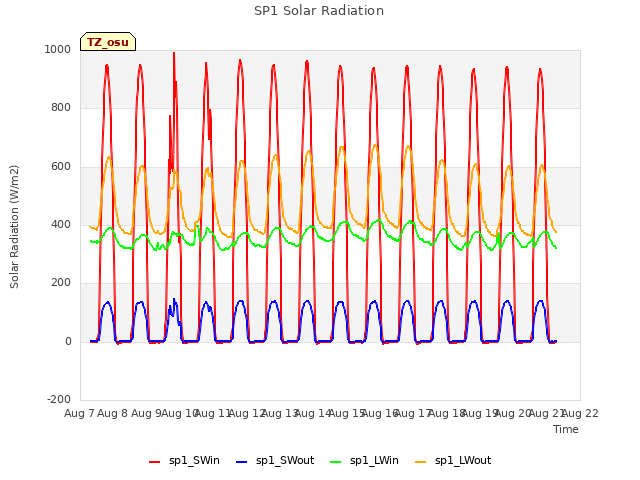Click the 400 y-axis tick label
The height and width of the screenshot is (480, 640).
[x=61, y=224]
